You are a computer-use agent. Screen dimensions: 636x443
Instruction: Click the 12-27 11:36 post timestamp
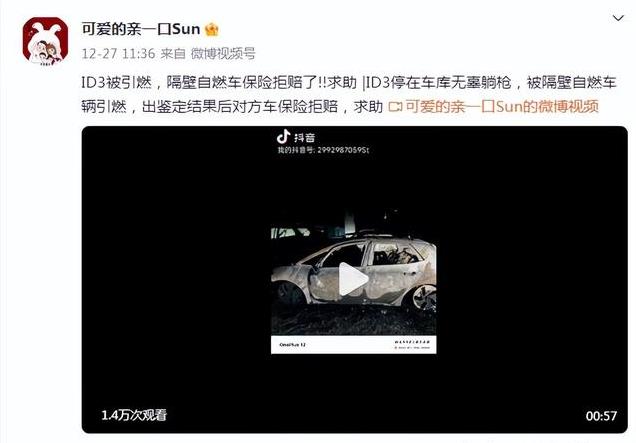coord(118,53)
